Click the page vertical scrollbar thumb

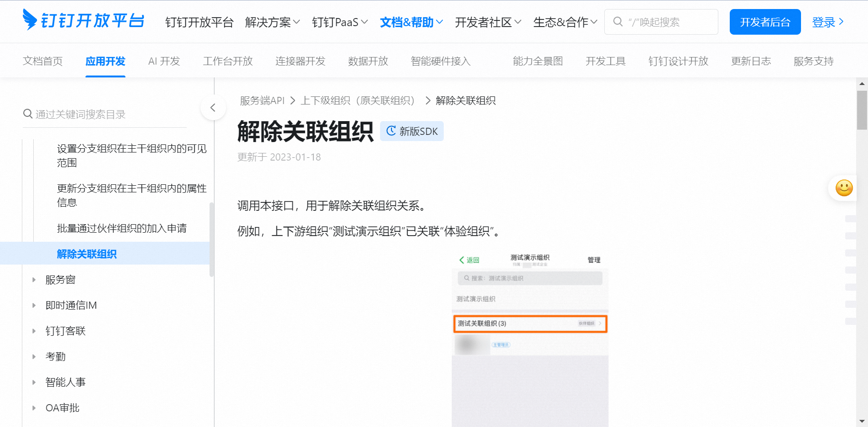(x=862, y=110)
